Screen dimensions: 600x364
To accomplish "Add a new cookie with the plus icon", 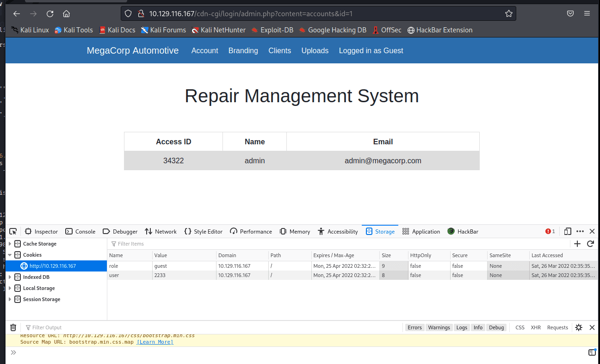I will point(577,244).
